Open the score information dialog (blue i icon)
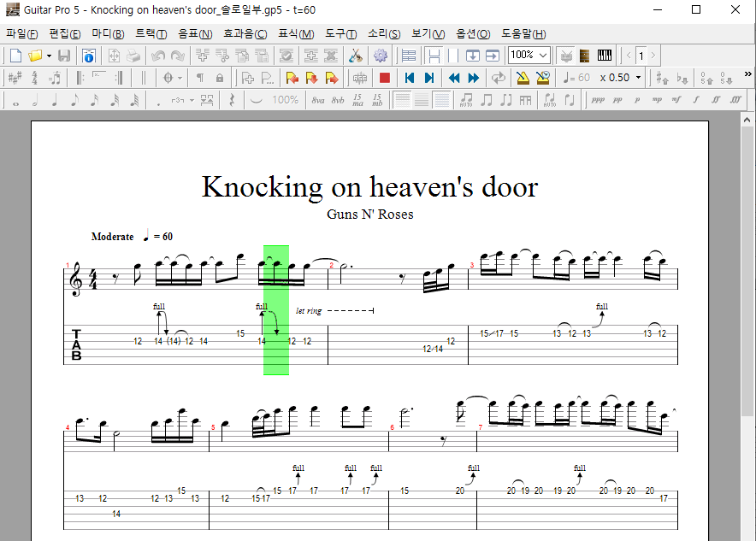This screenshot has height=541, width=756. tap(89, 56)
